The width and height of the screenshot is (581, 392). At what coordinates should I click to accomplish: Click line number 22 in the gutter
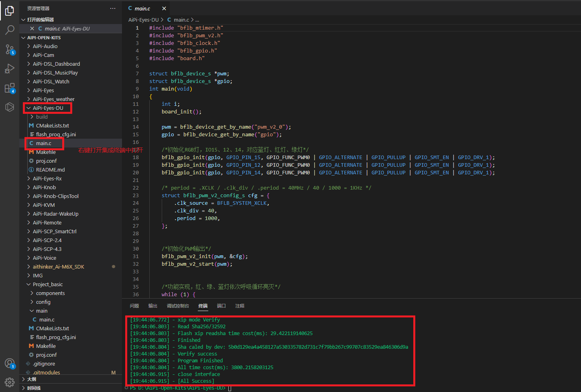[x=136, y=188]
